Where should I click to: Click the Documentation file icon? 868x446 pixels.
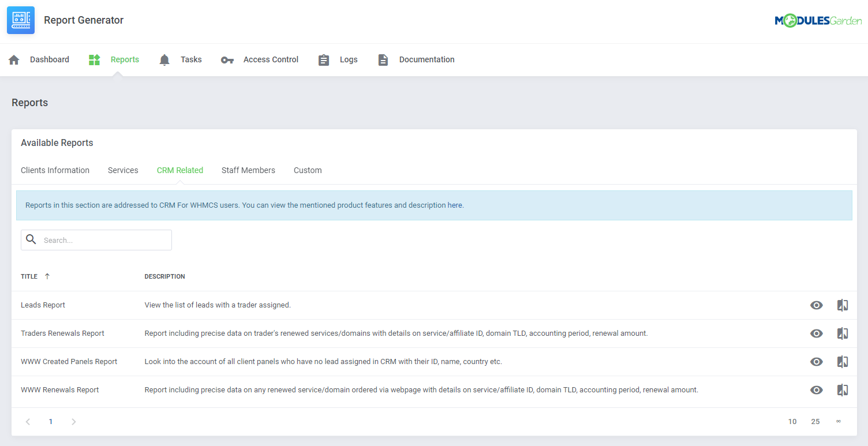point(383,60)
